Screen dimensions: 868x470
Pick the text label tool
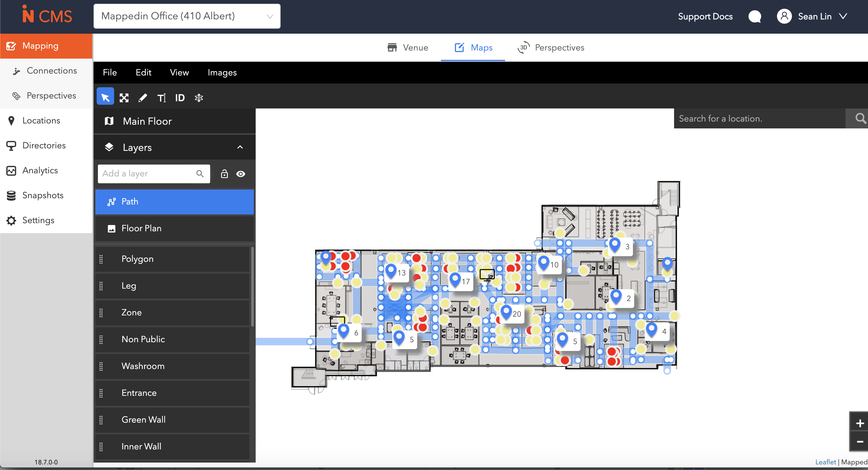pyautogui.click(x=162, y=98)
